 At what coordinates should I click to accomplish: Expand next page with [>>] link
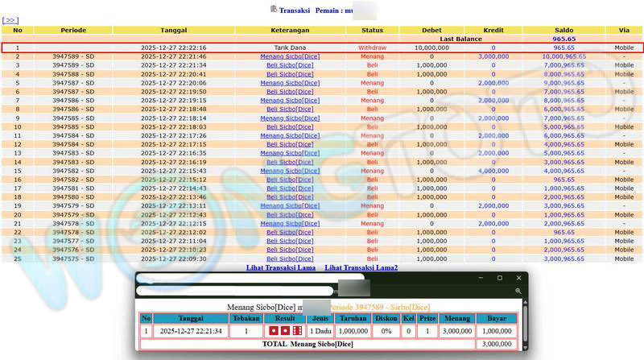[10, 20]
